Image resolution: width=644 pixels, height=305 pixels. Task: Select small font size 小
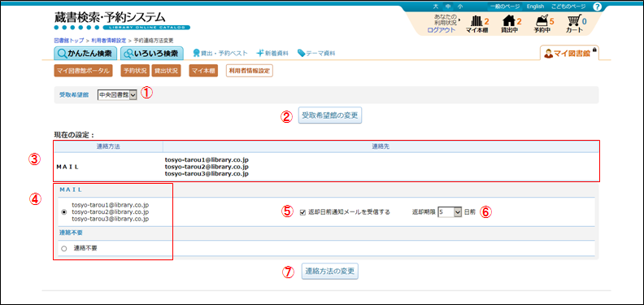click(459, 7)
